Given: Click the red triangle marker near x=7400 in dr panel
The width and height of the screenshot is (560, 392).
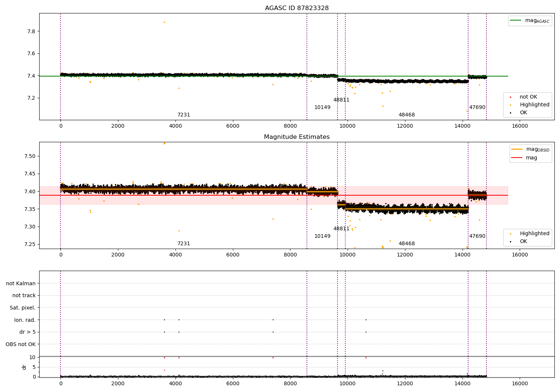Looking at the screenshot, I should tap(273, 357).
